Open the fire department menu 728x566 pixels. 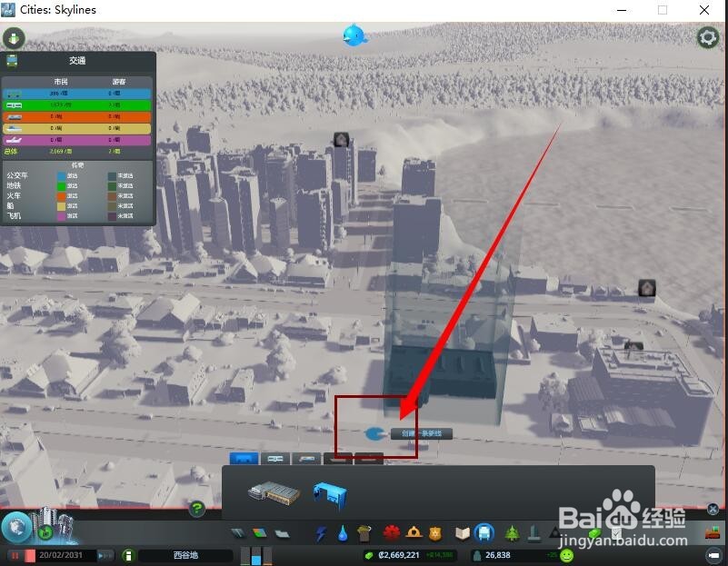click(414, 532)
